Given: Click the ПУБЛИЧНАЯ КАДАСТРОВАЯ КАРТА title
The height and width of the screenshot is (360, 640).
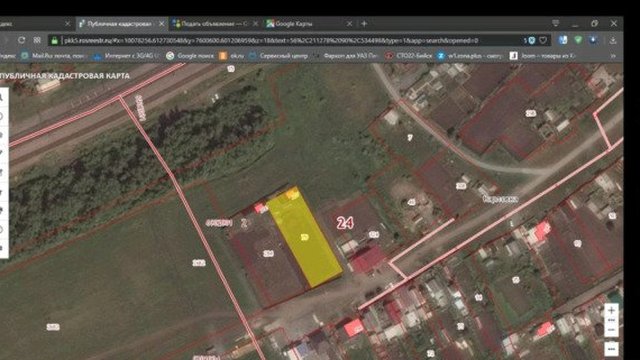Looking at the screenshot, I should [64, 76].
